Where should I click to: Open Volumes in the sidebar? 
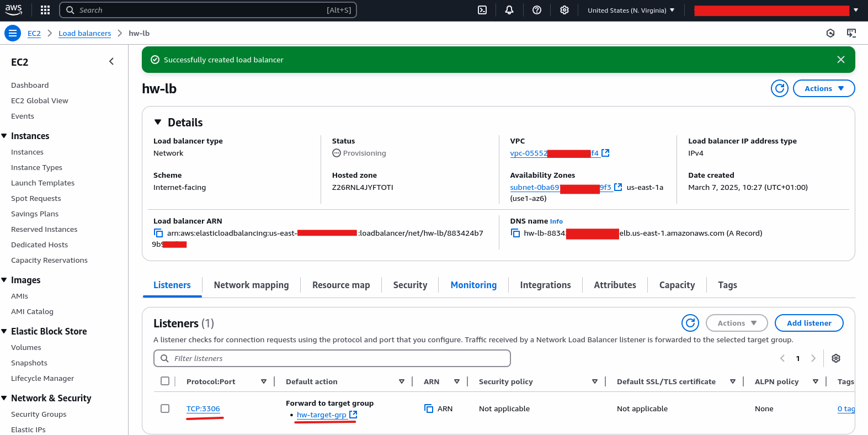click(26, 347)
